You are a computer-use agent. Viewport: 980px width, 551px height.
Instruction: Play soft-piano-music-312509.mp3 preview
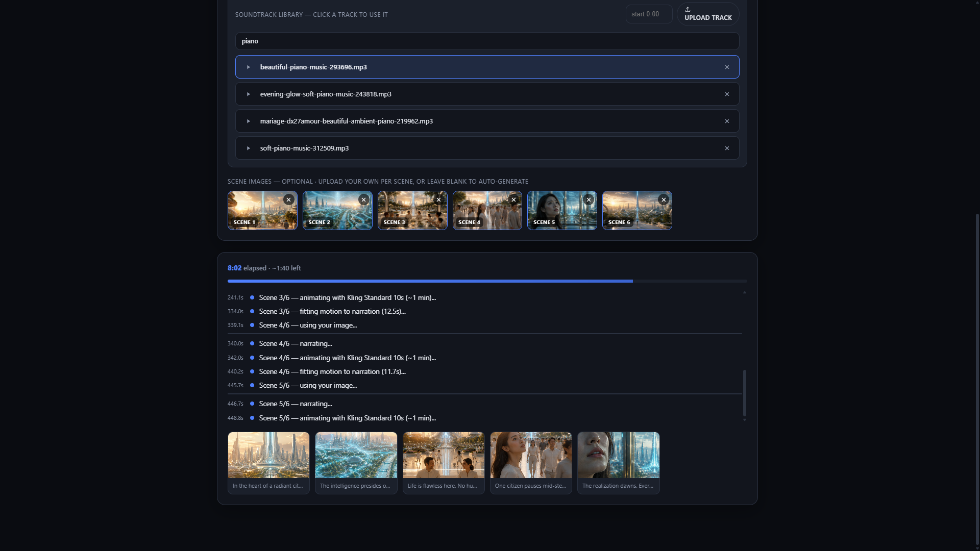point(249,148)
